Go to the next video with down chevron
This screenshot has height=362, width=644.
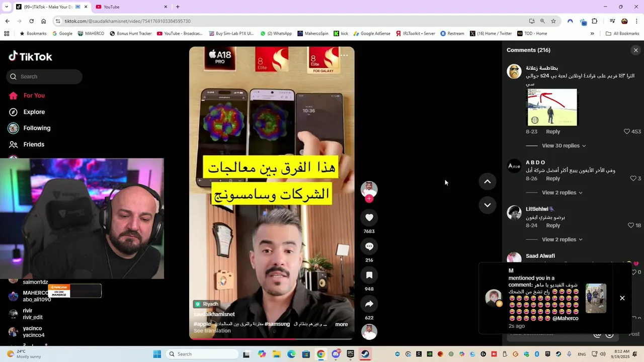(487, 205)
